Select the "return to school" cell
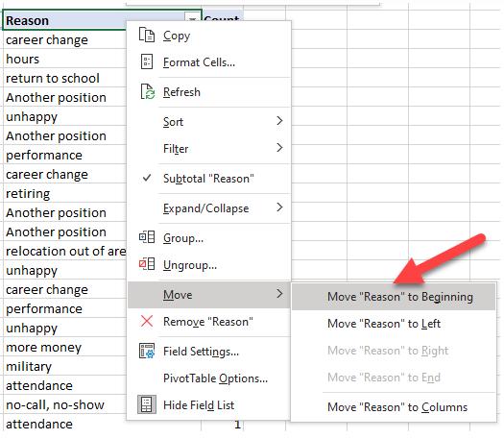This screenshot has height=439, width=504. (x=64, y=78)
